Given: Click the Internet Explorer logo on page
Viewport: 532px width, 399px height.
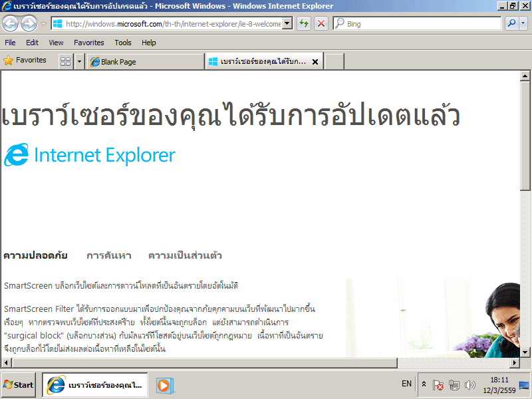Looking at the screenshot, I should 90,155.
